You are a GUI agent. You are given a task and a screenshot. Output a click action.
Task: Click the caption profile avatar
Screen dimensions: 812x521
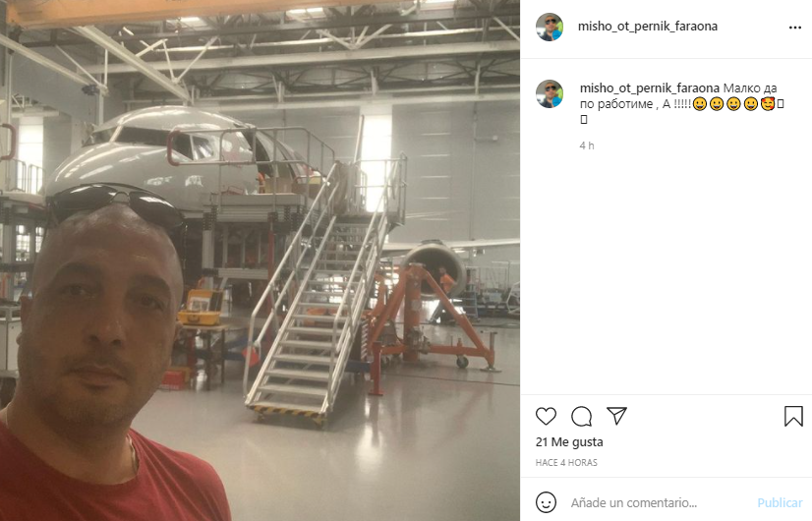(x=550, y=93)
